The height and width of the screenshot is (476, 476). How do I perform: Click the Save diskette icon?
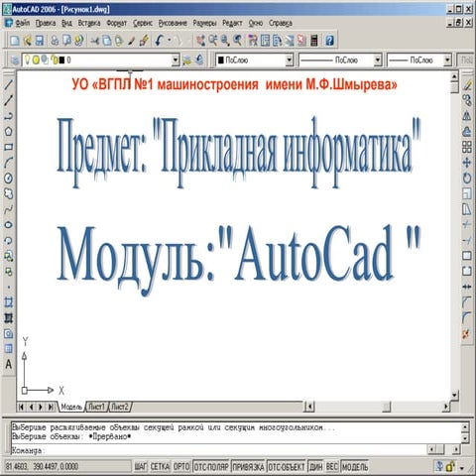(x=40, y=41)
